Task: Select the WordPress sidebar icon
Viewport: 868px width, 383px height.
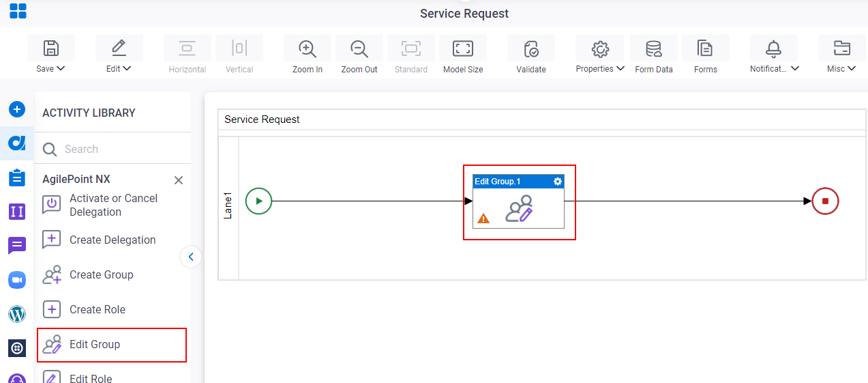Action: coord(17,314)
